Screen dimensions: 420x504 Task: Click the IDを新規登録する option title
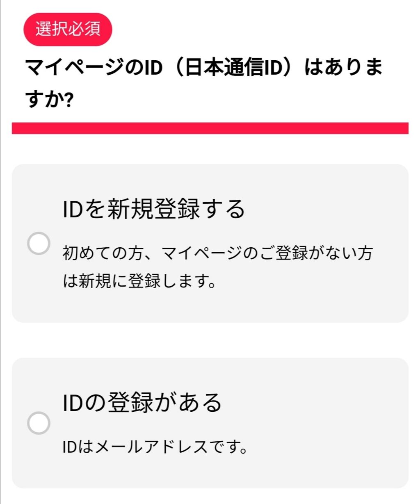(154, 209)
